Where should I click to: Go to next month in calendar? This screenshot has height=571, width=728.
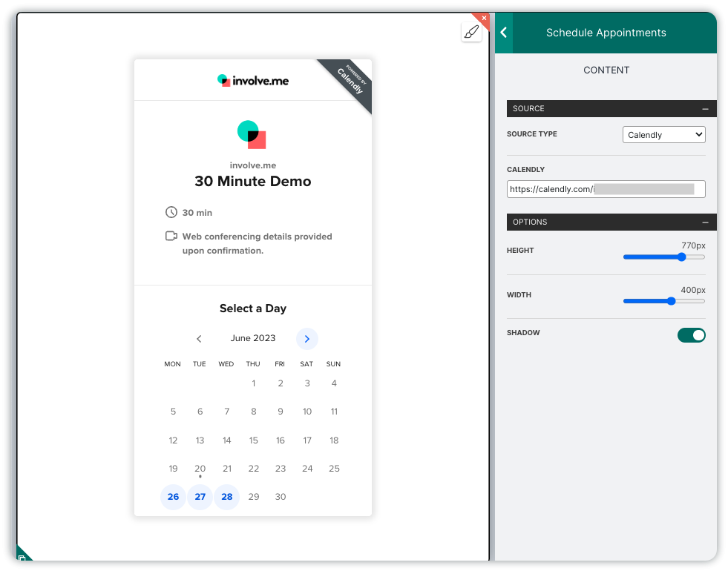tap(307, 339)
